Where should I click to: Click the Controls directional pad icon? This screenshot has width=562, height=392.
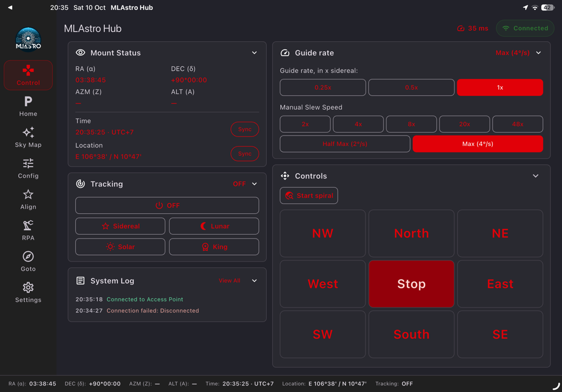285,176
